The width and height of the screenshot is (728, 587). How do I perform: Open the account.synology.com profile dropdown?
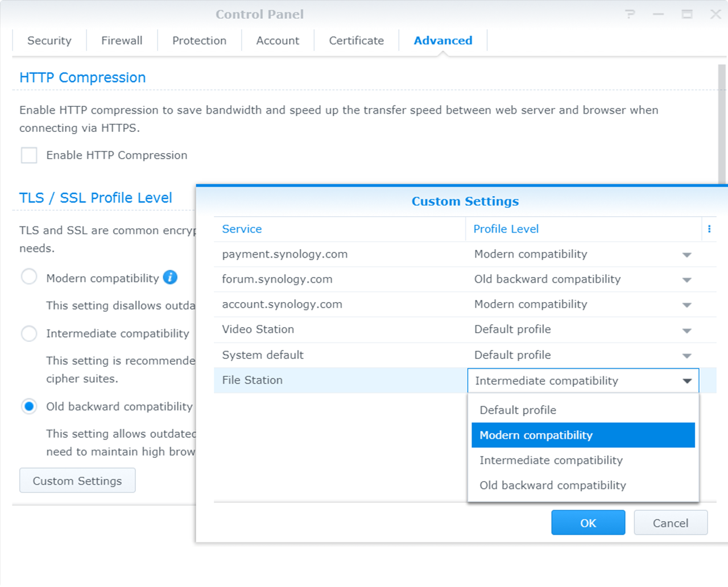[x=686, y=304]
